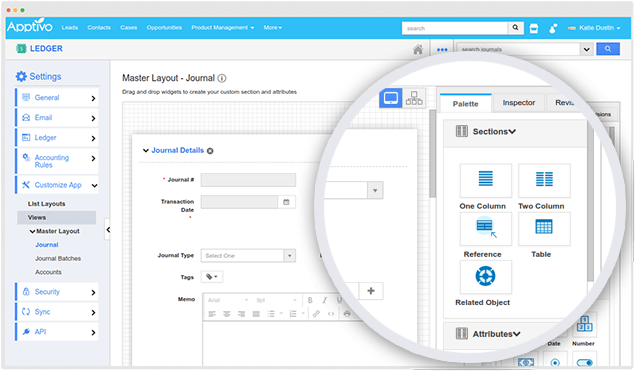The height and width of the screenshot is (371, 635).
Task: Toggle bold in Memo editor
Action: 310,300
